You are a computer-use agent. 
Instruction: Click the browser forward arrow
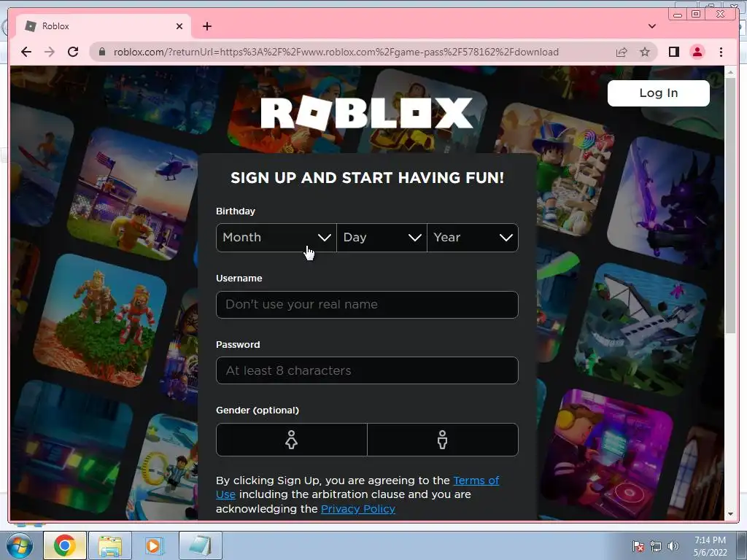click(50, 52)
